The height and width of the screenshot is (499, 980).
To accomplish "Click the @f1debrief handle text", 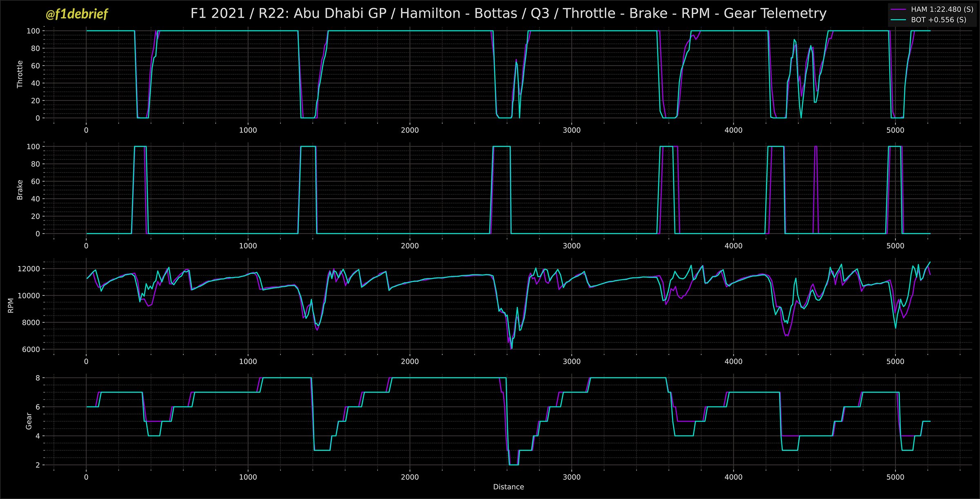I will (76, 14).
